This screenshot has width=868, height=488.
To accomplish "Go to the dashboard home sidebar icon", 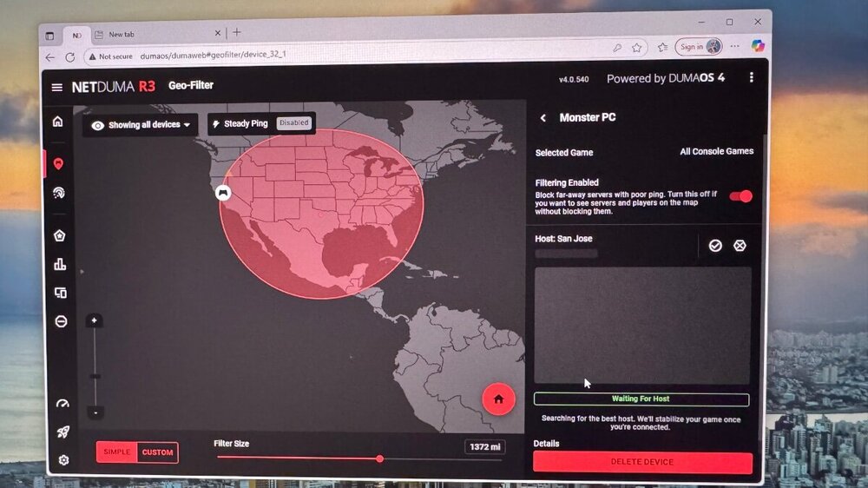I will (x=57, y=122).
